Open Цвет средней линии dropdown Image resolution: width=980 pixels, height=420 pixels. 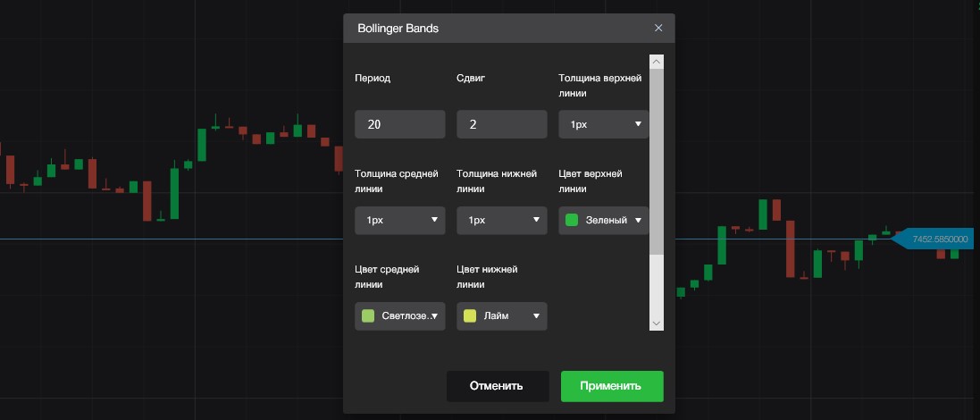pyautogui.click(x=400, y=316)
